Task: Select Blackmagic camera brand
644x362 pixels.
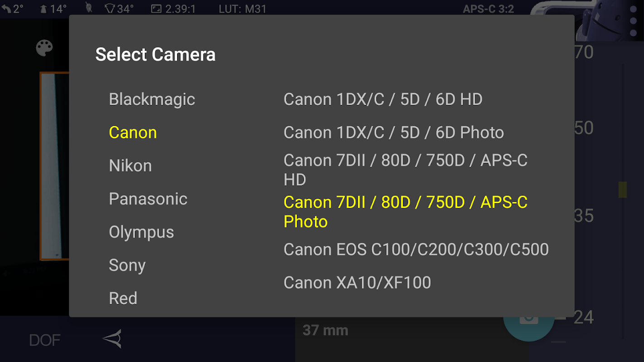Action: pyautogui.click(x=152, y=99)
